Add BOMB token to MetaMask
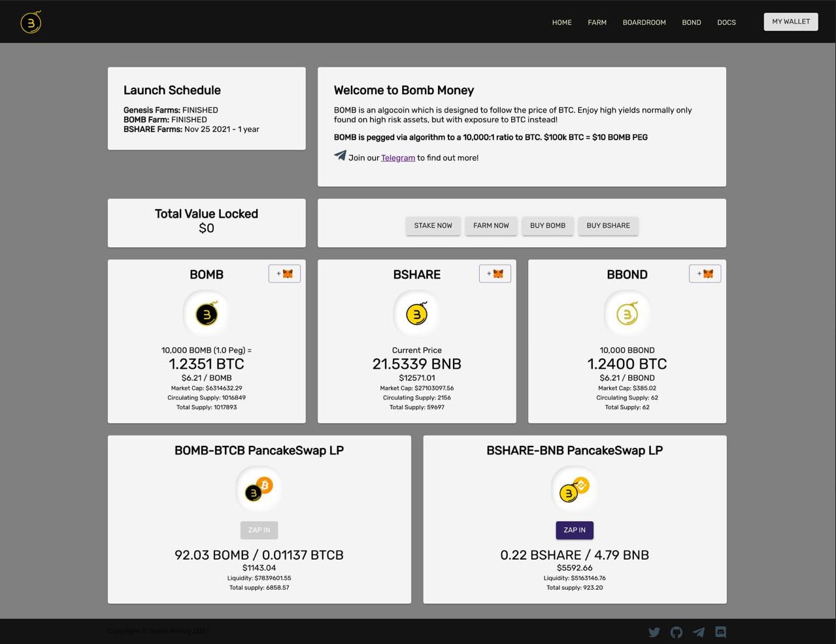Screen dimensions: 836x644 point(284,274)
